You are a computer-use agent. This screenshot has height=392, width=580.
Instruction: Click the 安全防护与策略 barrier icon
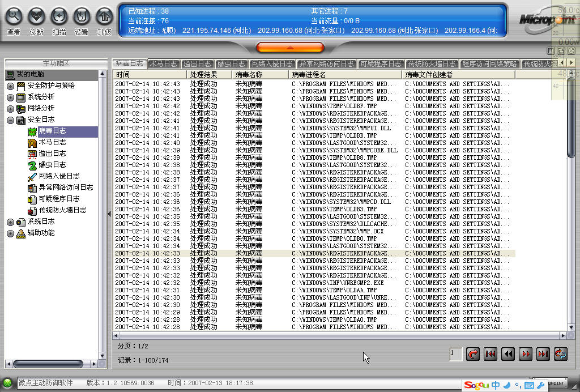21,86
